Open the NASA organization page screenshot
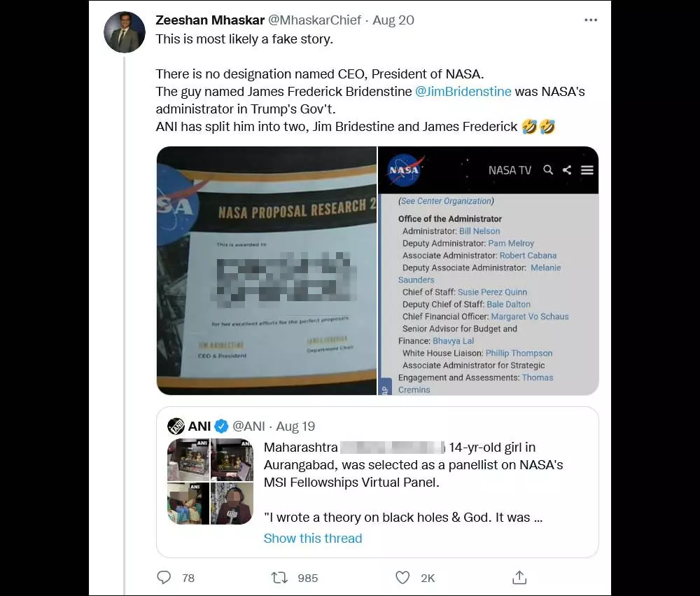The width and height of the screenshot is (700, 596). point(489,271)
